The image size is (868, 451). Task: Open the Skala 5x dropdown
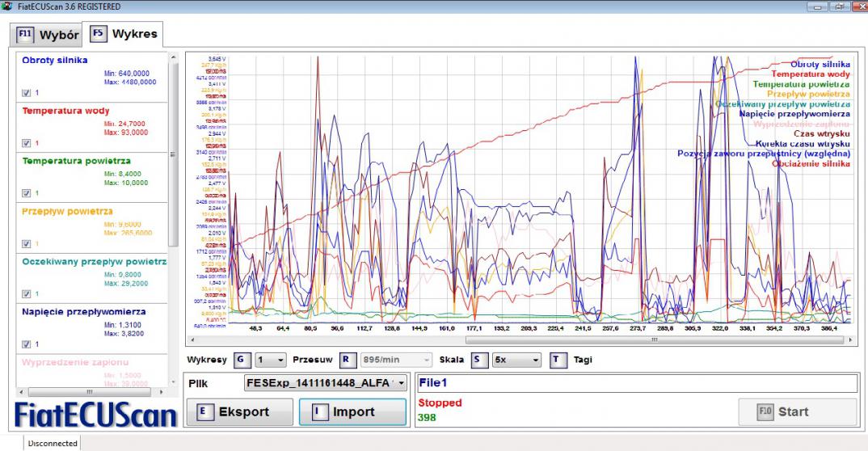(516, 359)
